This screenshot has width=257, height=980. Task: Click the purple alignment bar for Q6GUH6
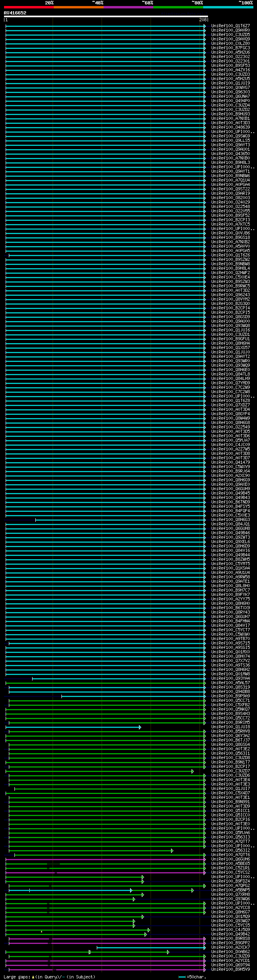[x=106, y=859]
